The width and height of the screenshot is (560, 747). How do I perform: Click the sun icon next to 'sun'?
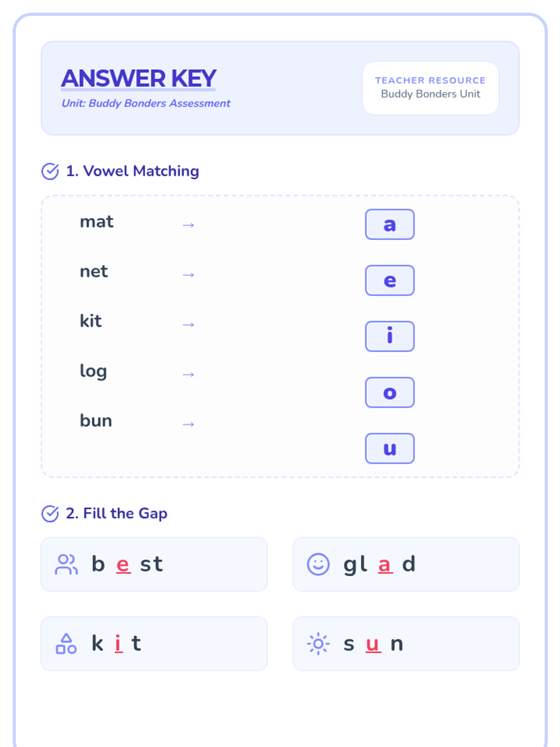[x=318, y=644]
